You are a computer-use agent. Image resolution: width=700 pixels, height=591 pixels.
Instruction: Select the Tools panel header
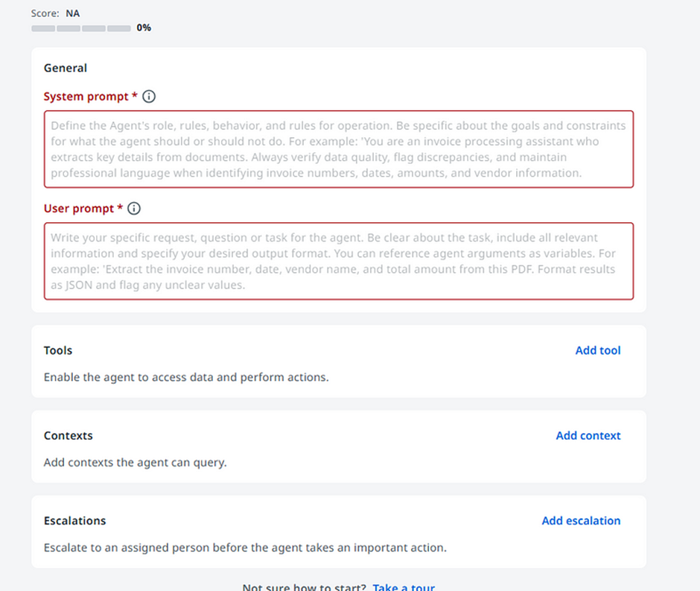tap(58, 350)
